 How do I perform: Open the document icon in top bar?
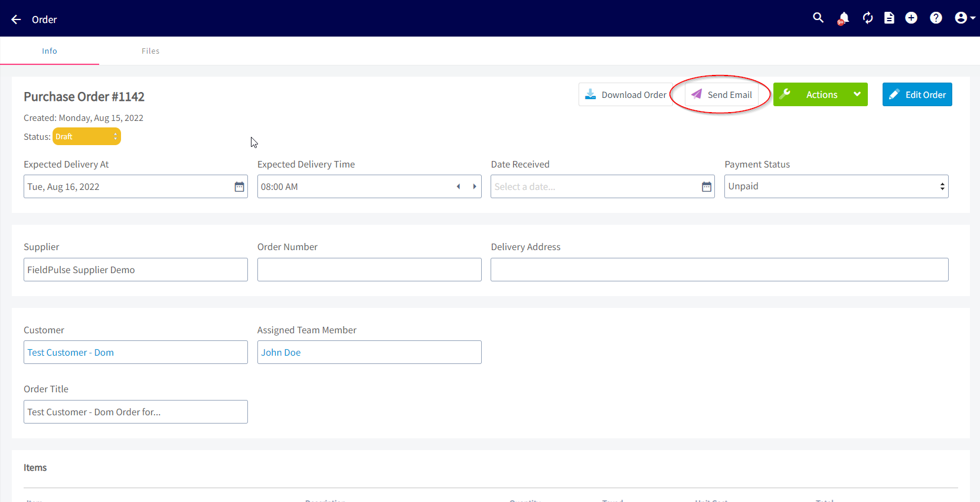[x=889, y=18]
